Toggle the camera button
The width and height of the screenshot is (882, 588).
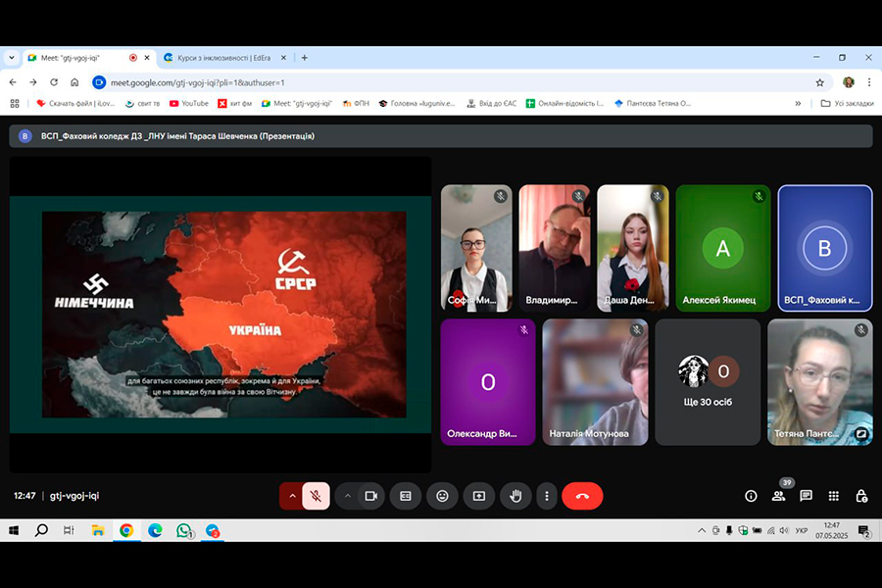pyautogui.click(x=371, y=496)
